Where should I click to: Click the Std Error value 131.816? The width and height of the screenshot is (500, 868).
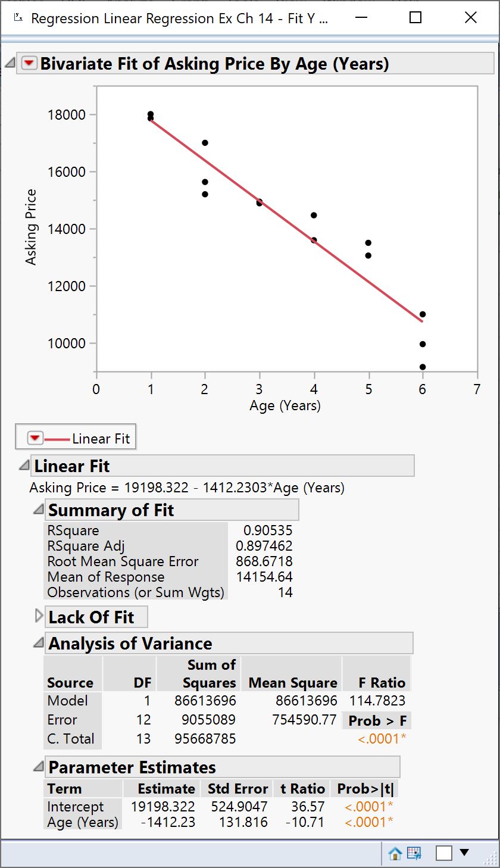pos(243,822)
